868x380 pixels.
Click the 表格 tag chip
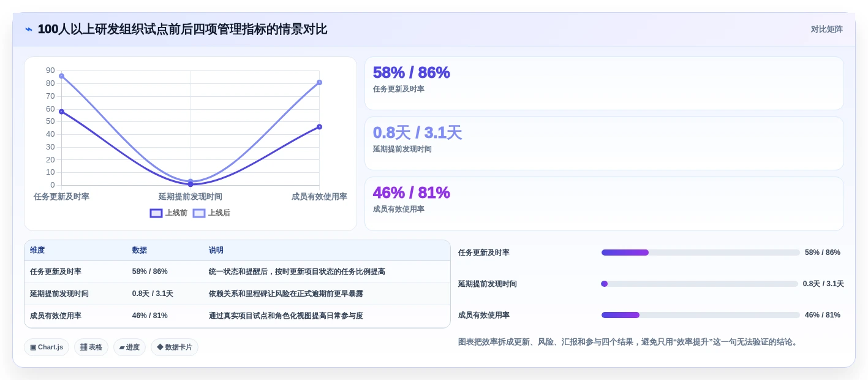(x=91, y=348)
